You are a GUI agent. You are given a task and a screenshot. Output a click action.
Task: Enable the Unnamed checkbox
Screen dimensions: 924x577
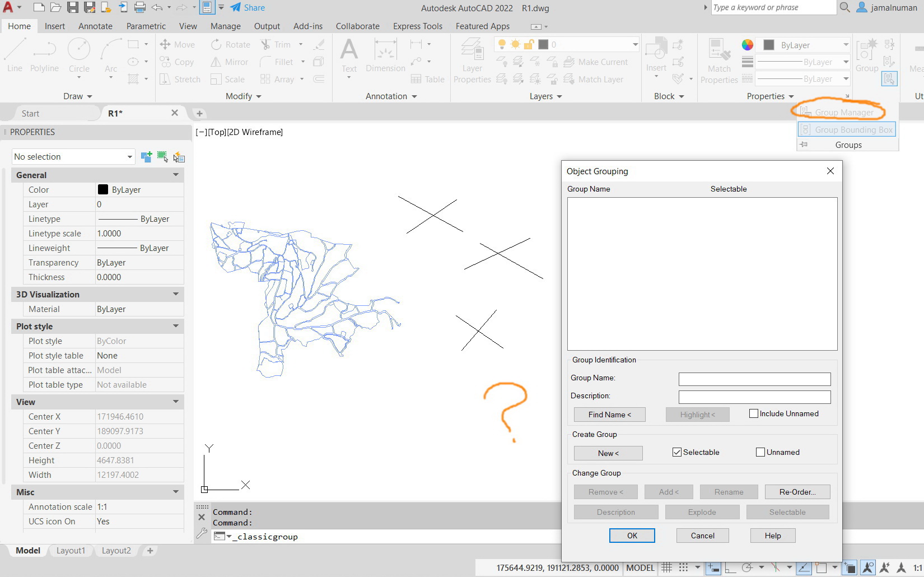pyautogui.click(x=760, y=452)
